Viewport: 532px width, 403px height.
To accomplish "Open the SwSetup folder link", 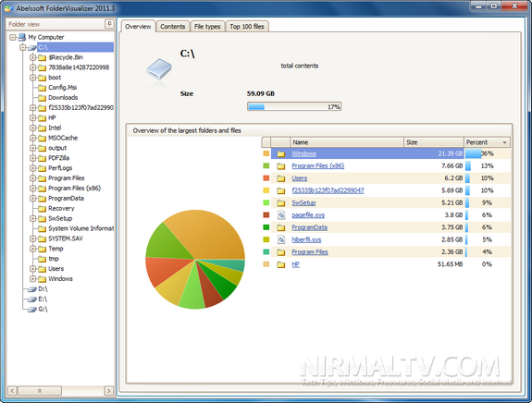I will [x=303, y=202].
